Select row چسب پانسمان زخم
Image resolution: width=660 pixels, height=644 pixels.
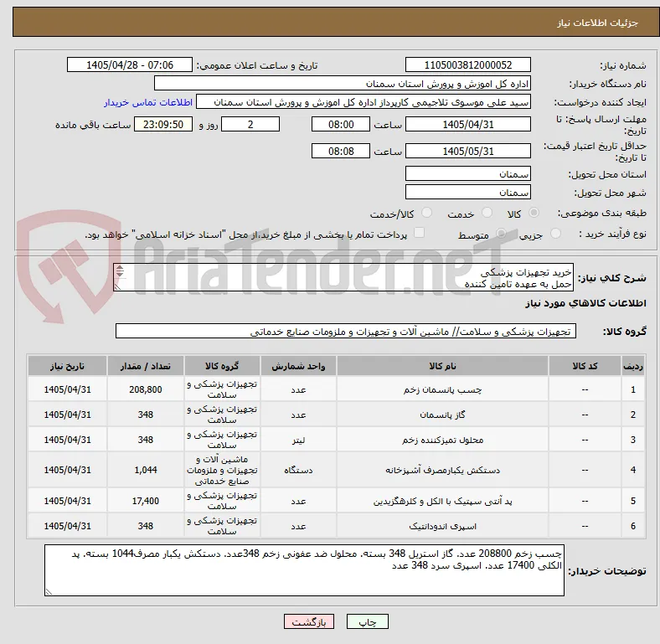pos(336,389)
